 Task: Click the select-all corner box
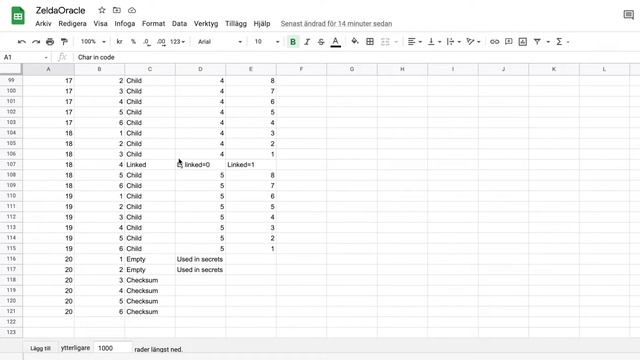[11, 69]
